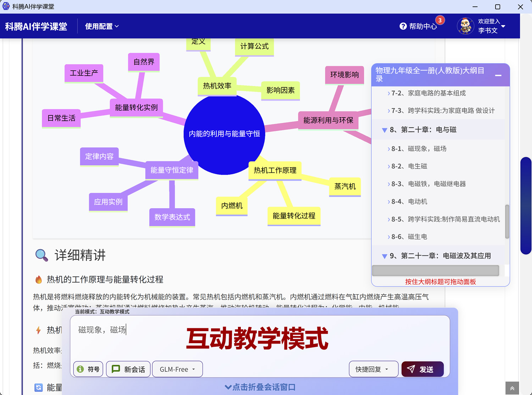The image size is (532, 395).
Task: Open the account menu arrow beside 李书文
Action: coord(504,26)
